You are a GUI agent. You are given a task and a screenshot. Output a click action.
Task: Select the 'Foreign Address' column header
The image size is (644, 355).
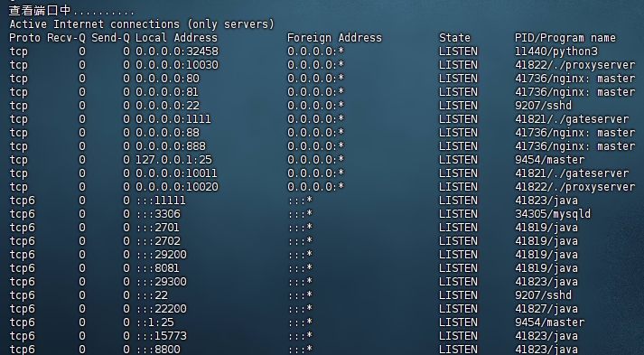[x=334, y=38]
